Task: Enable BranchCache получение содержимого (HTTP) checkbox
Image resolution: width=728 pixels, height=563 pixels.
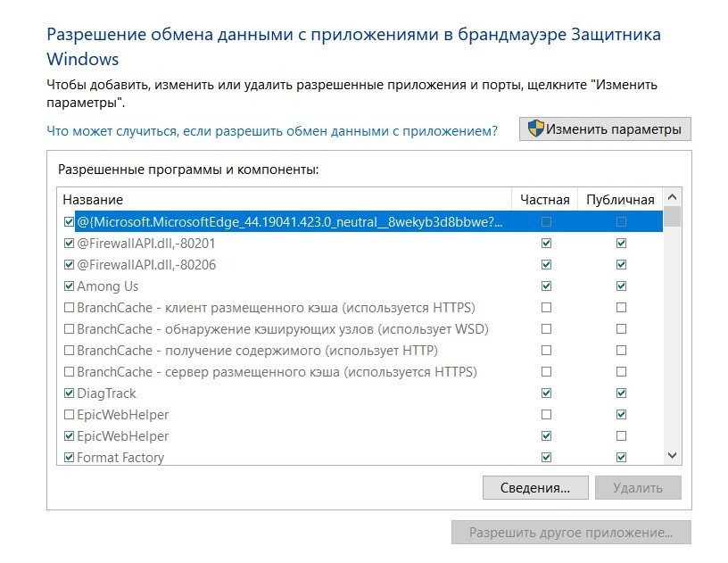Action: tap(70, 351)
